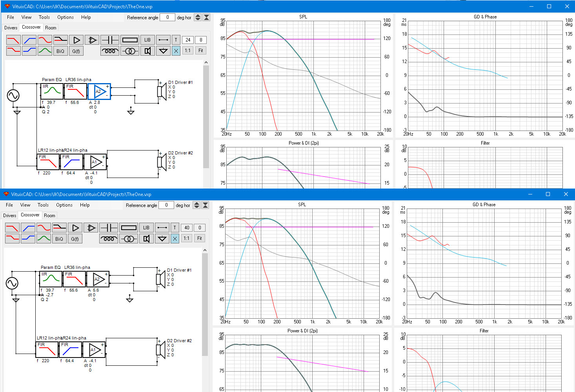Select Crossover tab in lower window
Viewport: 575px width, 392px height.
30,215
